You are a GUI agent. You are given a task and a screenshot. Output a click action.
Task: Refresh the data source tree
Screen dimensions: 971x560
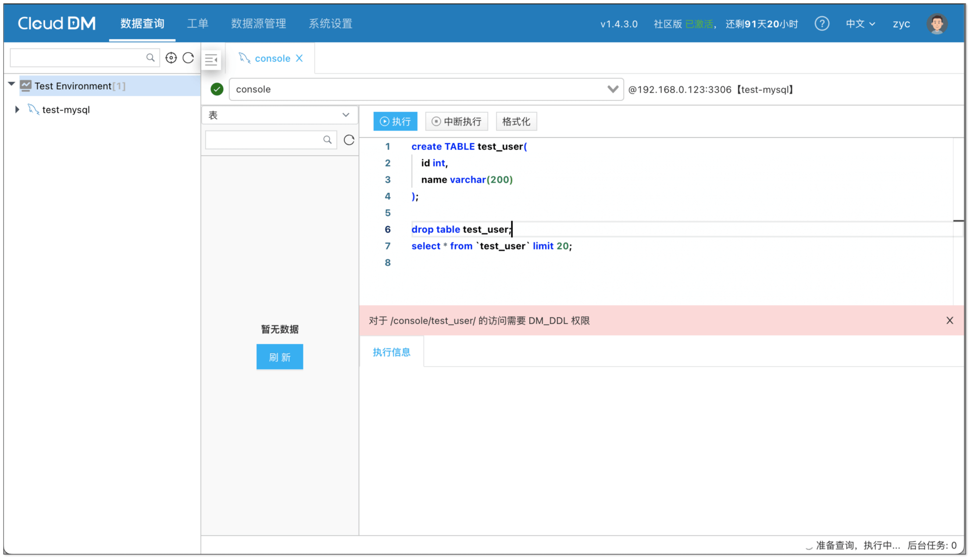coord(189,58)
